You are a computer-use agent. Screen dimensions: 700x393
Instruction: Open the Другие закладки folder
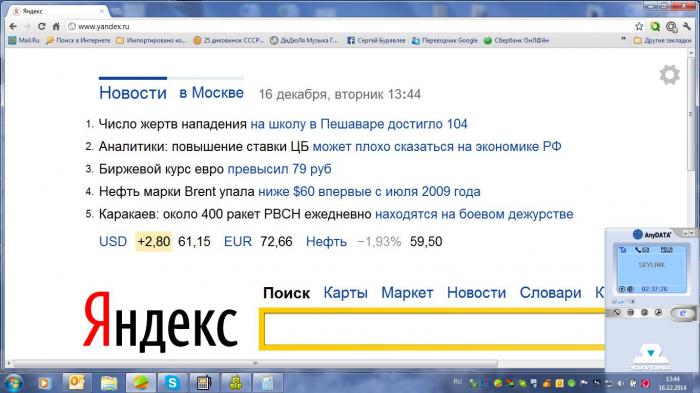click(x=662, y=40)
